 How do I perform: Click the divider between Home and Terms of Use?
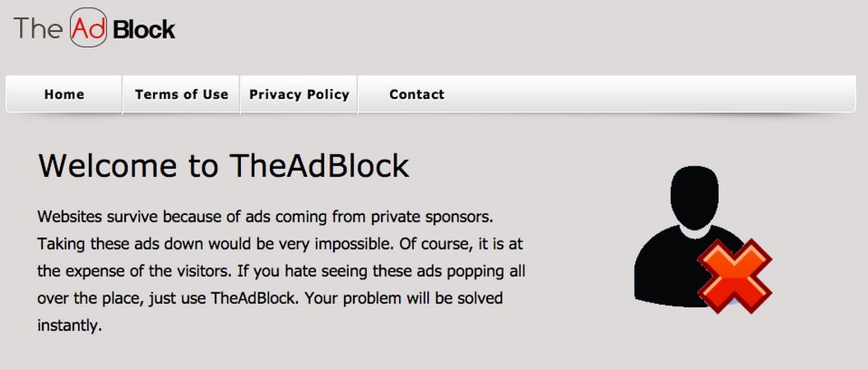123,94
